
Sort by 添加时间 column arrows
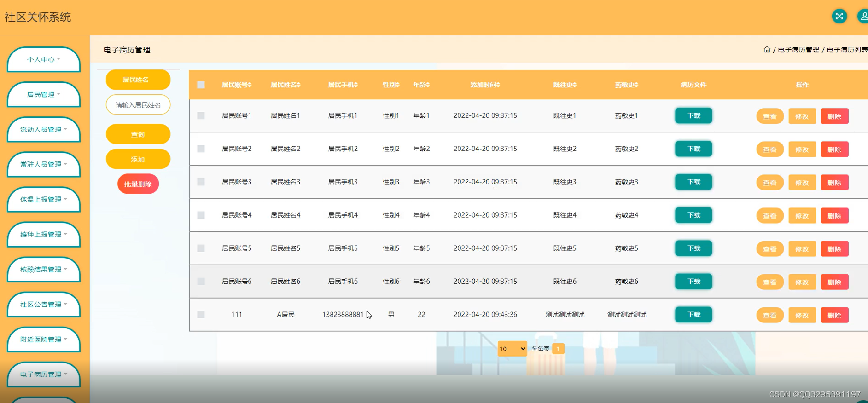point(498,85)
